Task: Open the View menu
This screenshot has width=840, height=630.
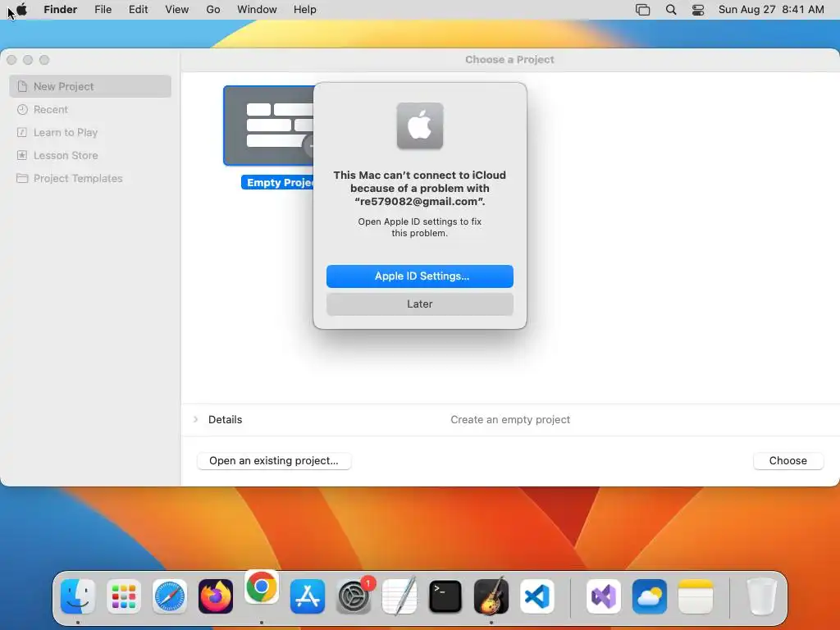Action: (x=177, y=10)
